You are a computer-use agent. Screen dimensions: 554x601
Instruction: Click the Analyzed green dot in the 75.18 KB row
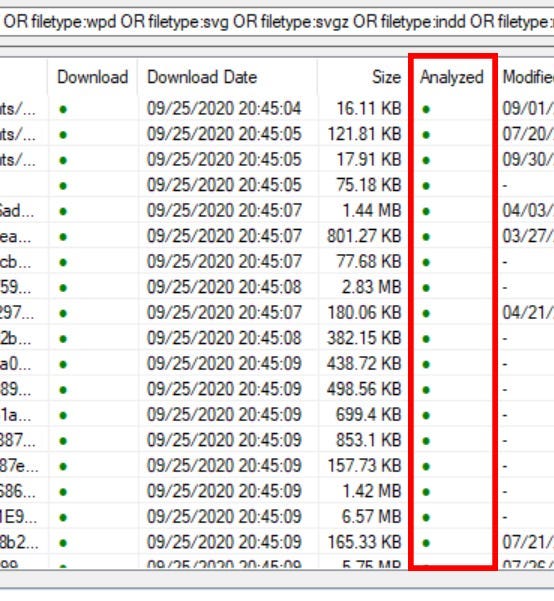[426, 186]
